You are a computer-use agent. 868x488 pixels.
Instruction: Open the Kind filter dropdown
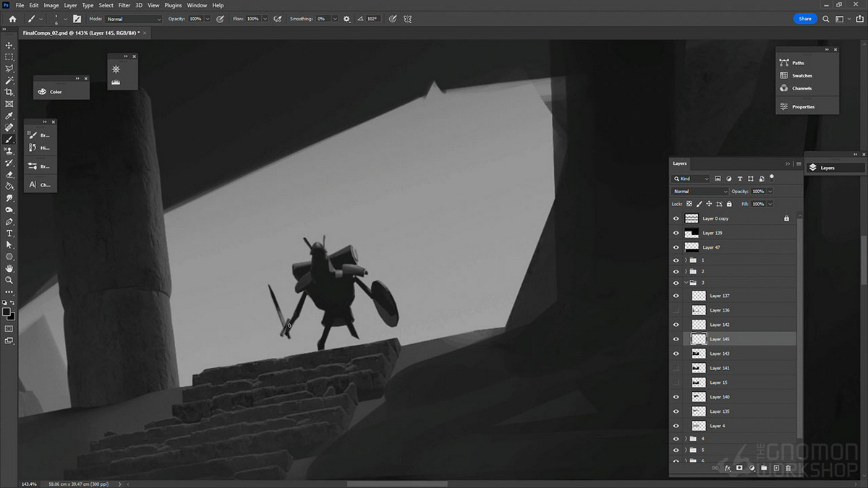pos(691,179)
